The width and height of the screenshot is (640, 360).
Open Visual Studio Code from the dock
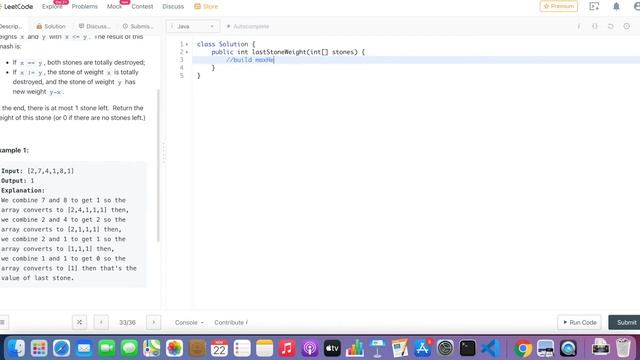[490, 349]
